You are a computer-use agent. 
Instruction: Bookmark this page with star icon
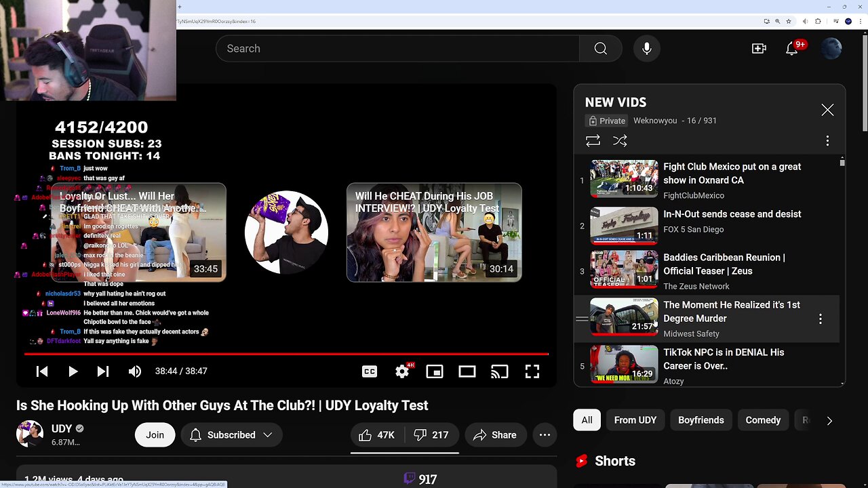point(788,22)
